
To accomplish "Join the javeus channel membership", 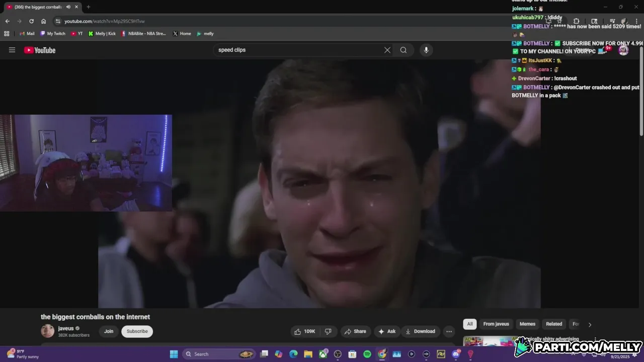I will (109, 331).
